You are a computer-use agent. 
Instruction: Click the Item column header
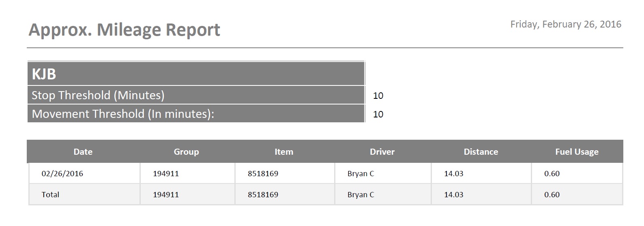point(284,152)
